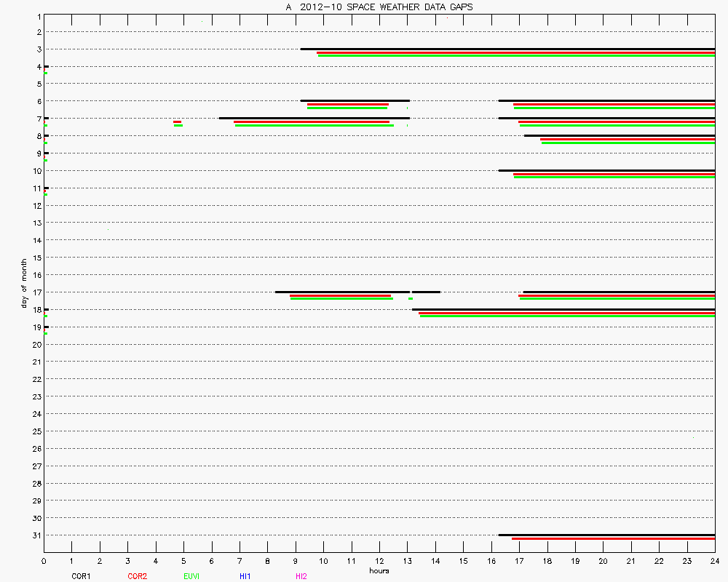Screen dimensions: 728x582
Task: Select the magenta HI2 legend label
Action: [x=301, y=576]
